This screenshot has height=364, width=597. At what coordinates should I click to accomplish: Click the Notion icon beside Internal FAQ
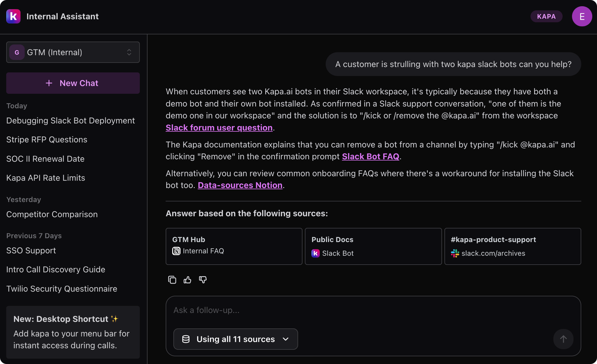point(176,251)
